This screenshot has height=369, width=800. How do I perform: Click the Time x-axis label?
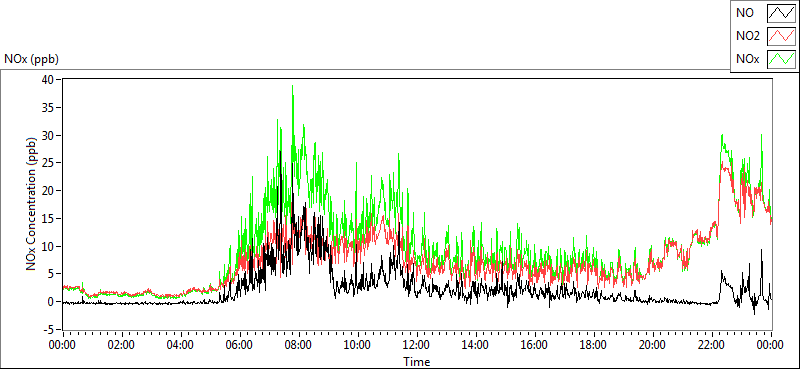click(x=417, y=362)
